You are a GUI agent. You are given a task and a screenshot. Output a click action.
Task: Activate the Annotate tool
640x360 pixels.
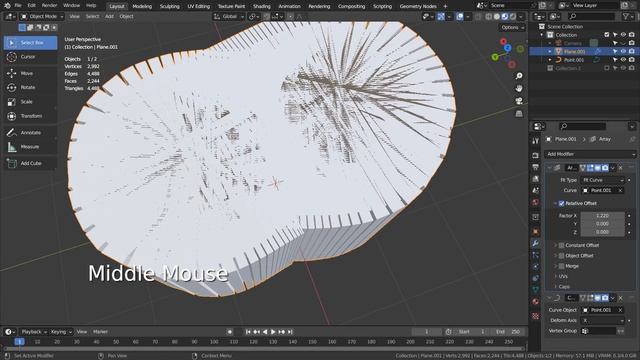click(x=30, y=133)
